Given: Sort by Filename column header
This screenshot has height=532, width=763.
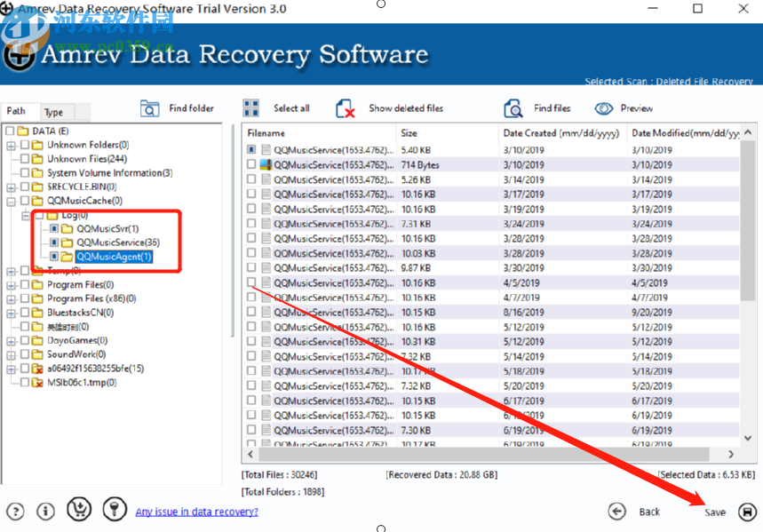Looking at the screenshot, I should (x=319, y=133).
